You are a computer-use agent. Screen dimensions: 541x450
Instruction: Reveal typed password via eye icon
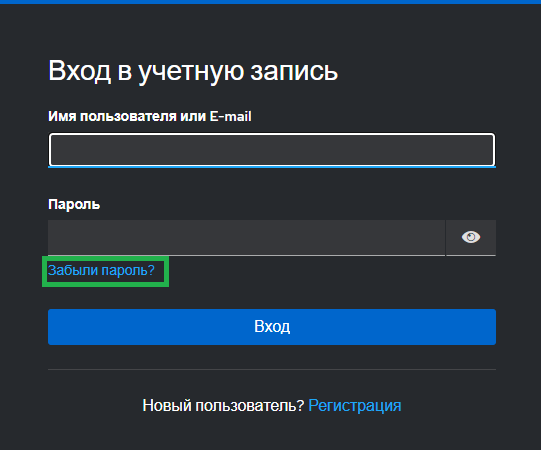click(x=471, y=237)
